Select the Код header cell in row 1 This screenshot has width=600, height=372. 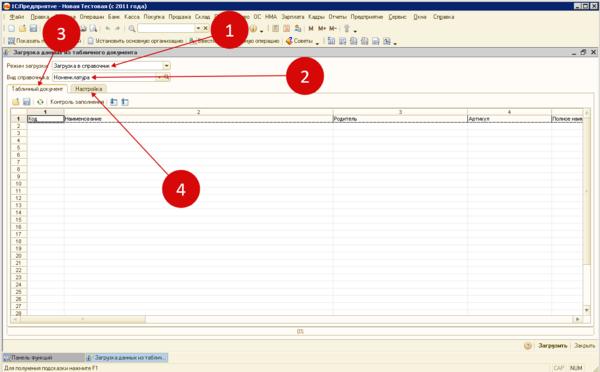(x=46, y=119)
